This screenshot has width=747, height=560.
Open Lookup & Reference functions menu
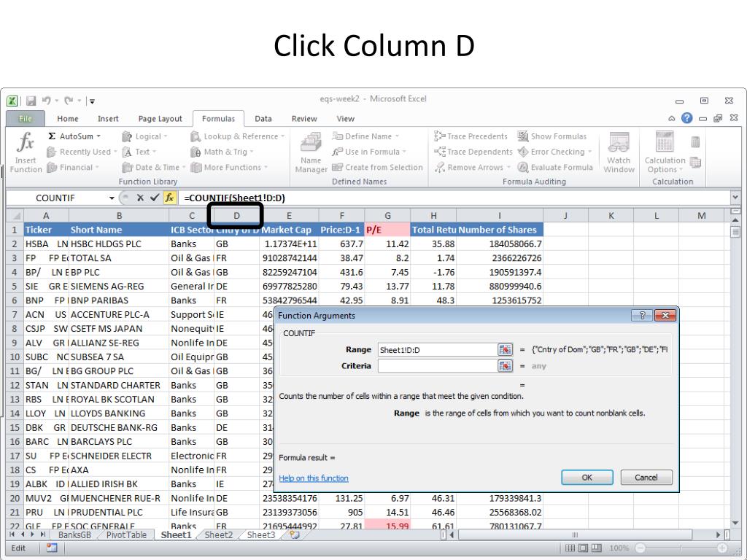click(x=237, y=136)
